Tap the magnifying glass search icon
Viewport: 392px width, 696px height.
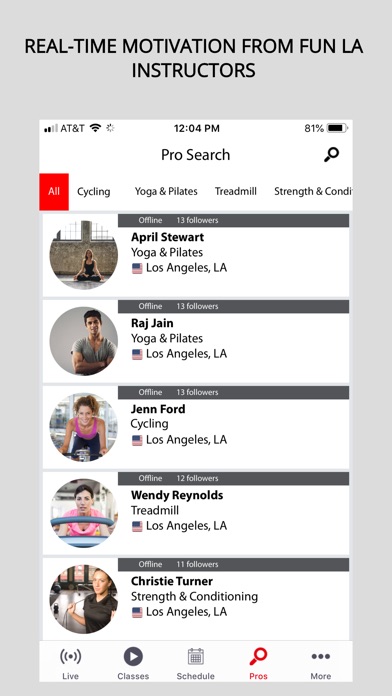pyautogui.click(x=331, y=154)
